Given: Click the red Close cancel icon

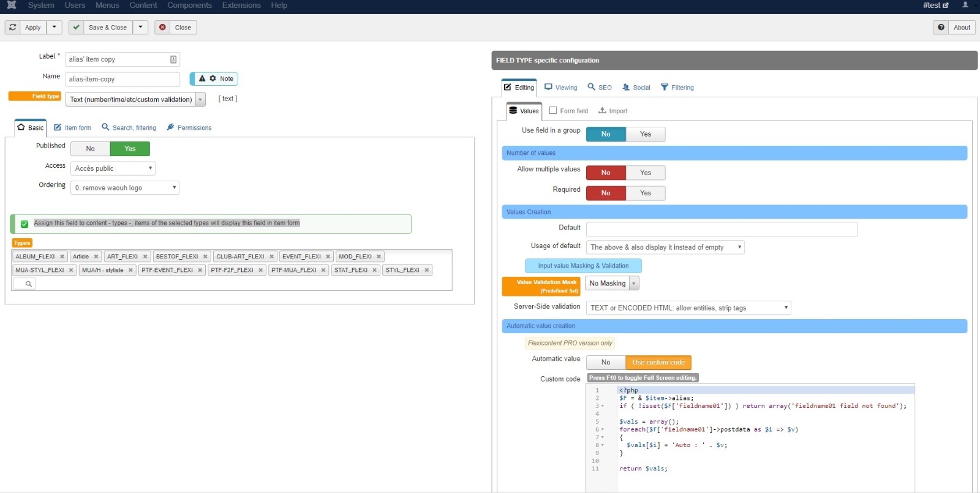Looking at the screenshot, I should tap(162, 28).
